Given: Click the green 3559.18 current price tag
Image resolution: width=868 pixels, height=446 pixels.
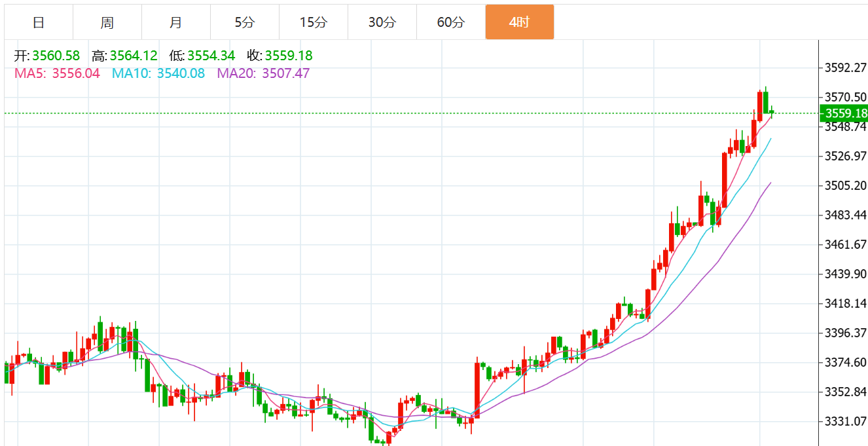Looking at the screenshot, I should [x=845, y=113].
